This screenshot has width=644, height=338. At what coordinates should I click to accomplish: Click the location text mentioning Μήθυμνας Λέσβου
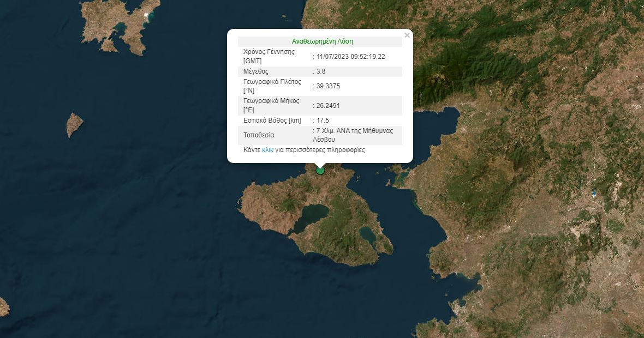click(357, 135)
